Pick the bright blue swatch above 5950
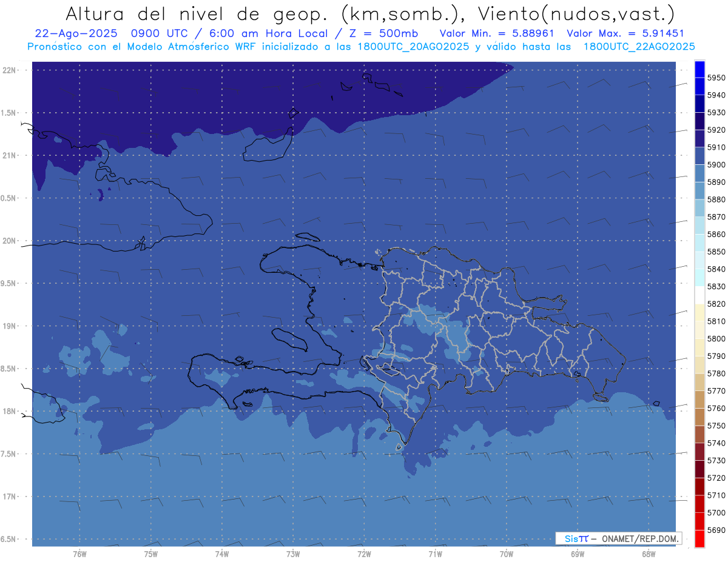728x562 pixels. [699, 69]
